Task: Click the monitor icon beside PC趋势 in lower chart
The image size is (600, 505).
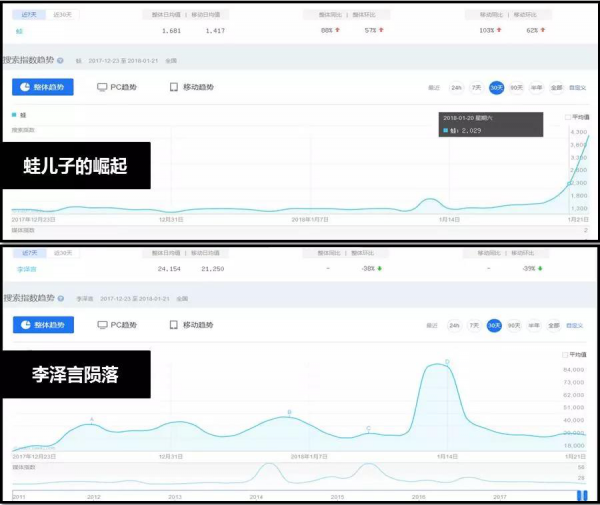Action: click(102, 325)
